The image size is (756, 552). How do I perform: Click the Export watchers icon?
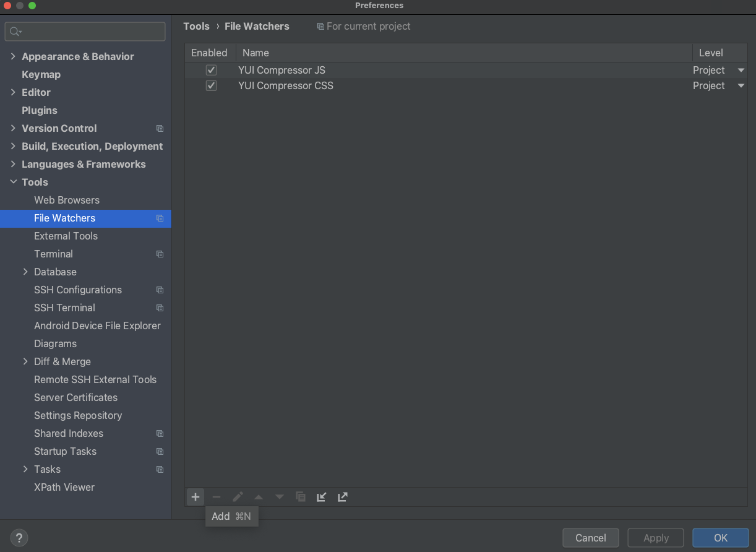tap(343, 497)
